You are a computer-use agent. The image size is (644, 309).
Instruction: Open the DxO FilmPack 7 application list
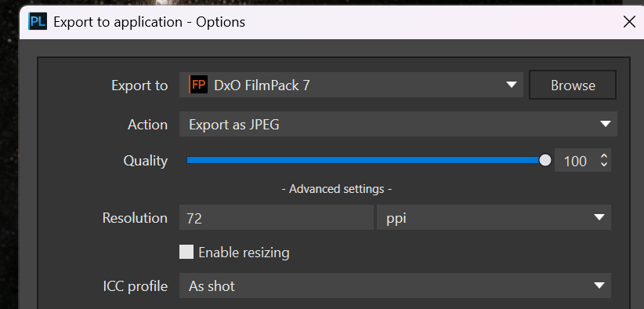(351, 85)
